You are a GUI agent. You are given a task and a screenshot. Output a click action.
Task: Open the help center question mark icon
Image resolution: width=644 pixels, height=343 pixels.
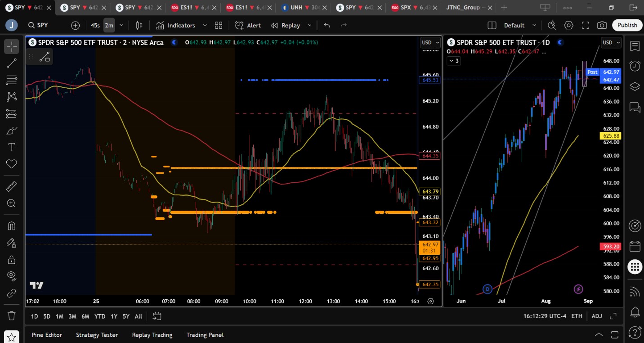click(x=635, y=332)
